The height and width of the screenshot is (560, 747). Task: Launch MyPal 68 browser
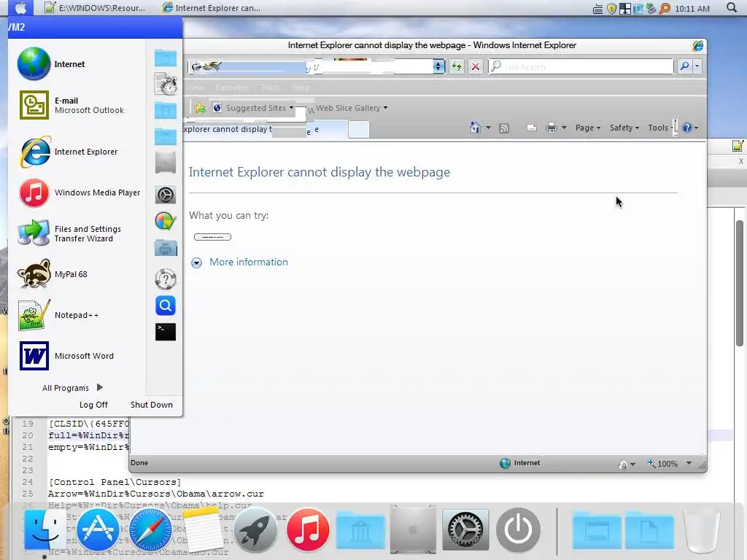53,274
